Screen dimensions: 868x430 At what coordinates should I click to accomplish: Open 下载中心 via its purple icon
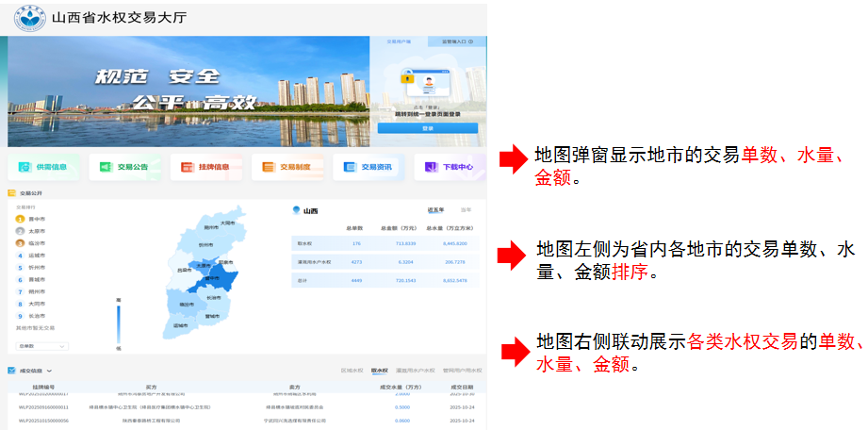coord(432,167)
